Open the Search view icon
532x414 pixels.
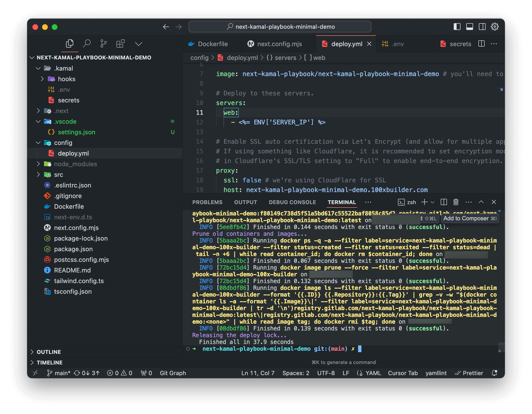87,44
